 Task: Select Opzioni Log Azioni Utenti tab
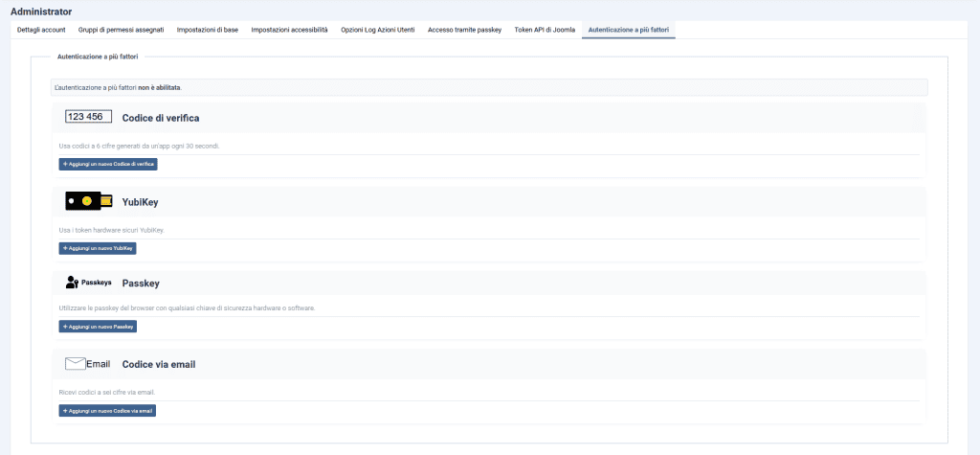point(378,31)
